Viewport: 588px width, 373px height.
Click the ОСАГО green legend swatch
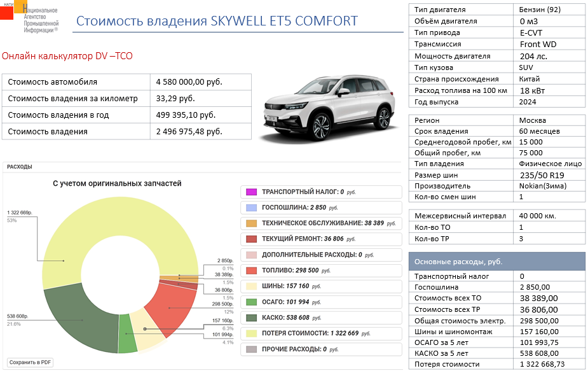click(x=251, y=302)
